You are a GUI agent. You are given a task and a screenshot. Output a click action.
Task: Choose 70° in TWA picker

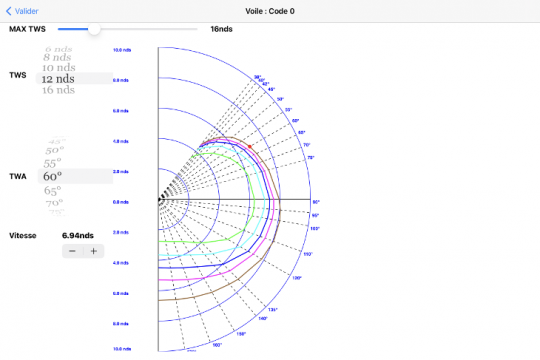tap(54, 203)
